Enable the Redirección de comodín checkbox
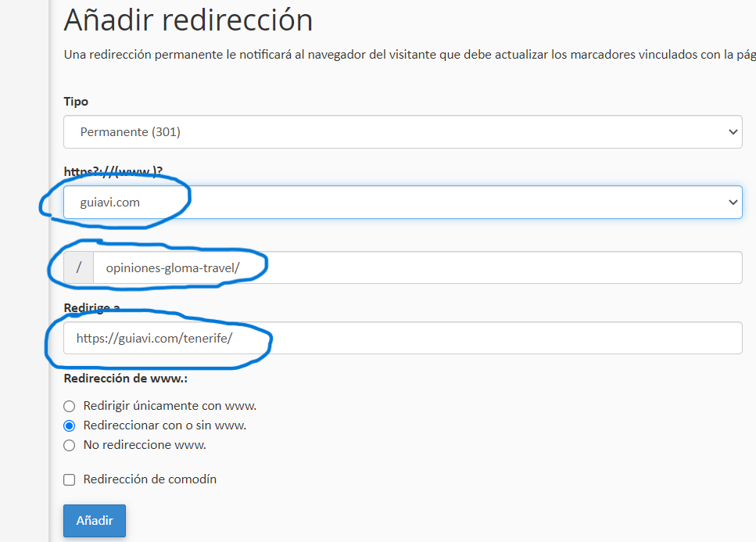The image size is (756, 542). [x=70, y=479]
